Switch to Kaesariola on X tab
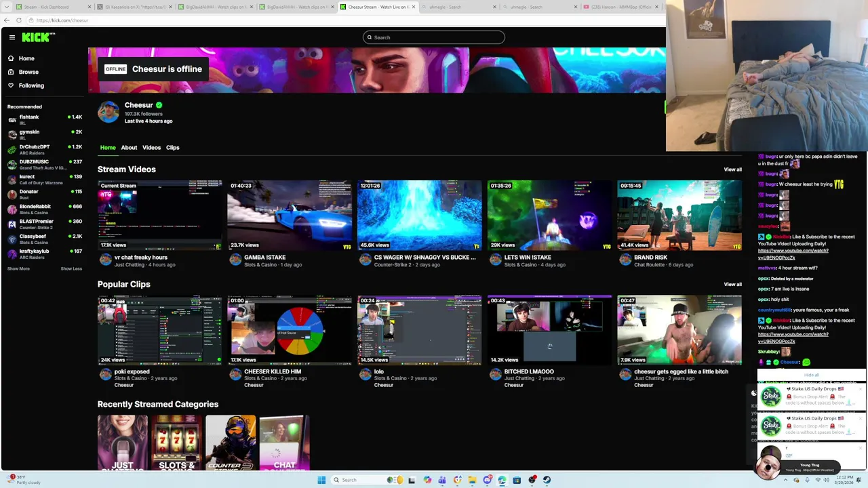 (136, 7)
